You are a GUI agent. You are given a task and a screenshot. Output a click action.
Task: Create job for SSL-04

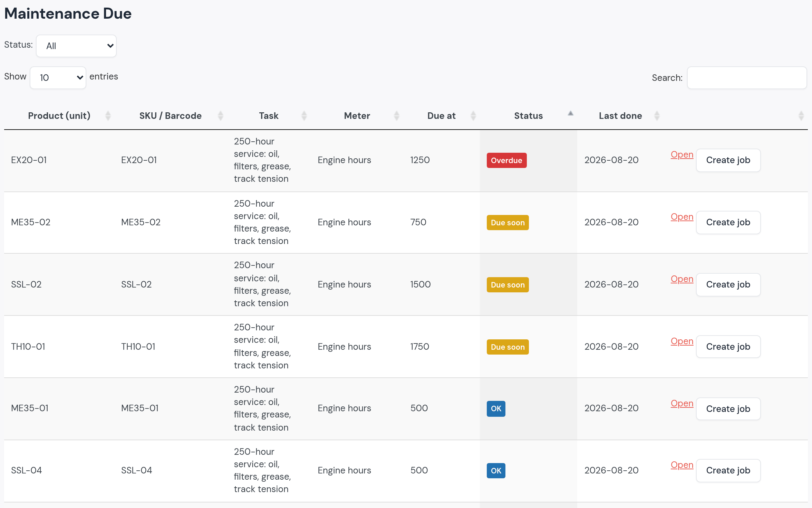(728, 471)
